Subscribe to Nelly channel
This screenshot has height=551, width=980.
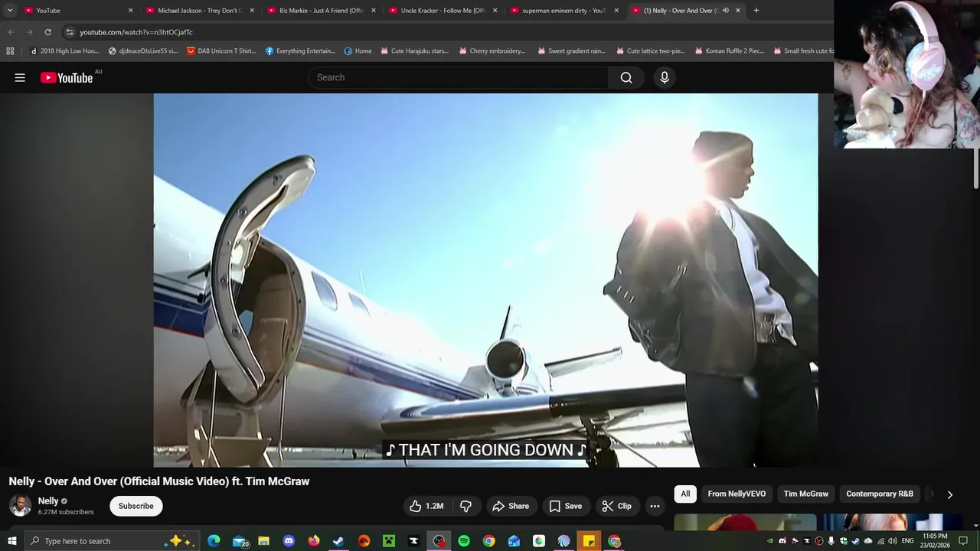[136, 506]
